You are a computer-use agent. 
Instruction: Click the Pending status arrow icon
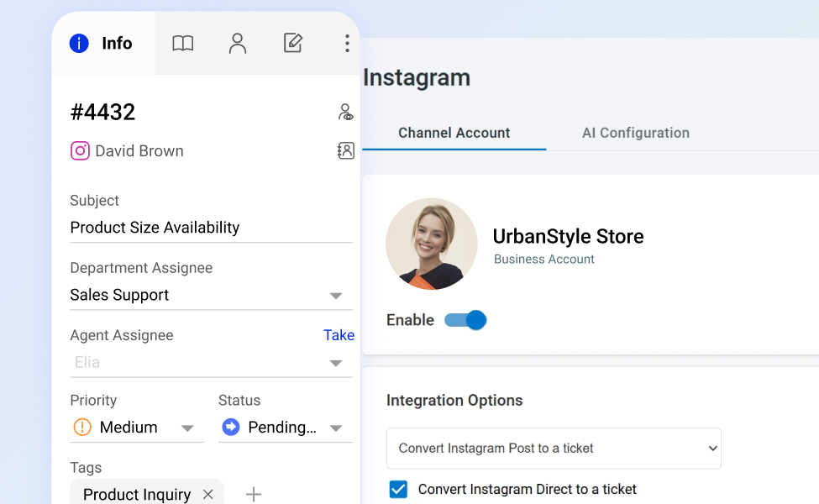coord(230,427)
